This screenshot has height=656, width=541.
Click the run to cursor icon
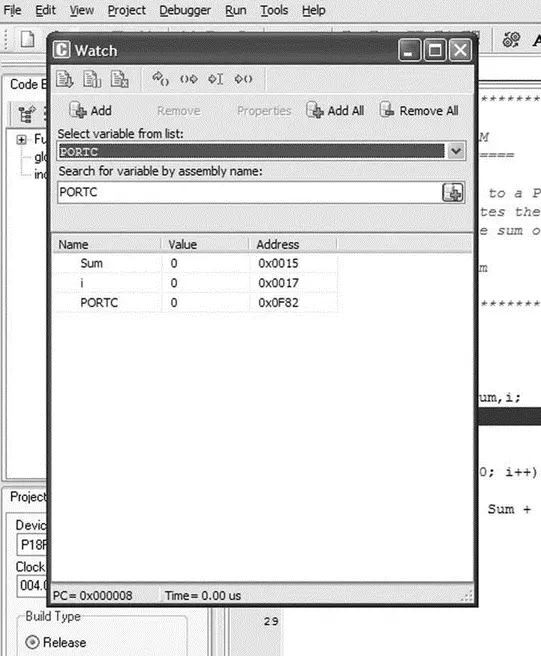coord(216,79)
